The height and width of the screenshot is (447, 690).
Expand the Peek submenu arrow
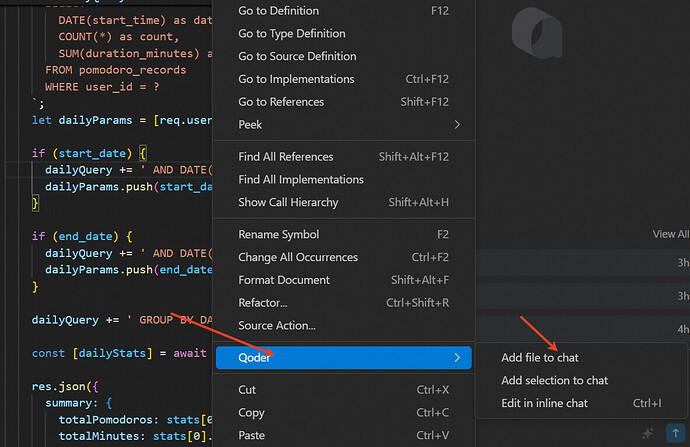coord(457,125)
